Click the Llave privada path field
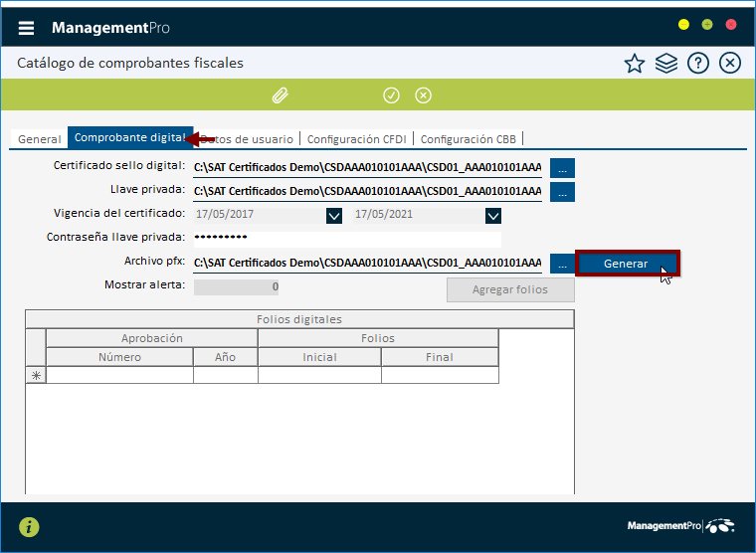This screenshot has width=756, height=553. (367, 191)
